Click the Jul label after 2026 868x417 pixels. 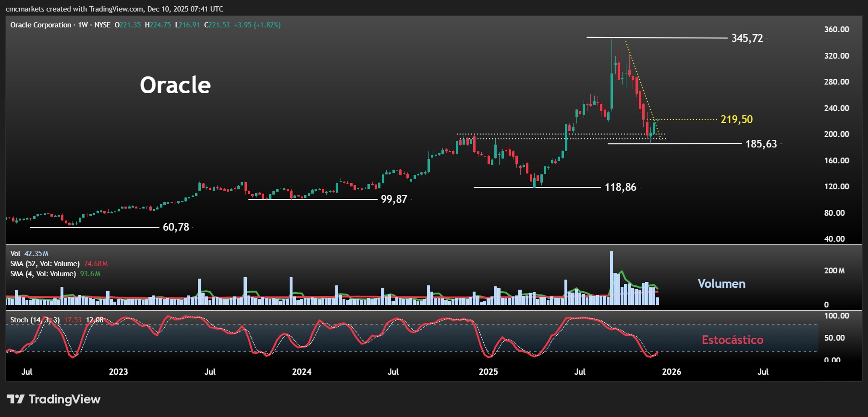[763, 372]
